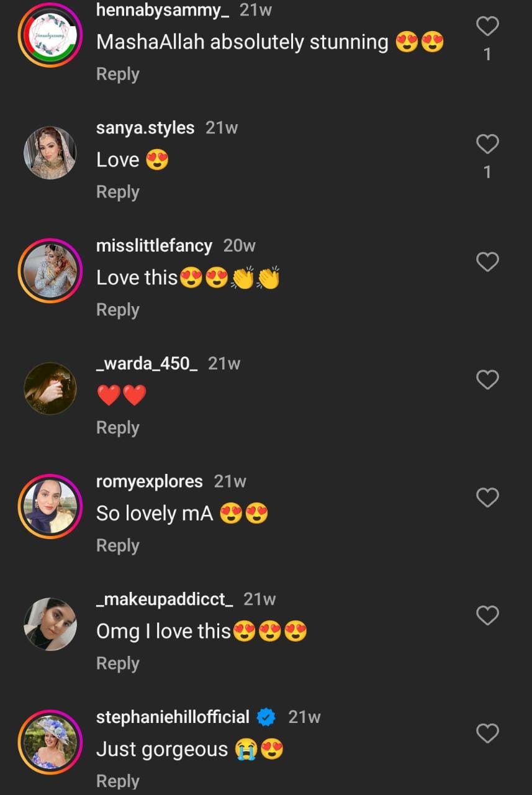532x795 pixels.
Task: View misslittlefancy's story avatar
Action: pyautogui.click(x=50, y=271)
